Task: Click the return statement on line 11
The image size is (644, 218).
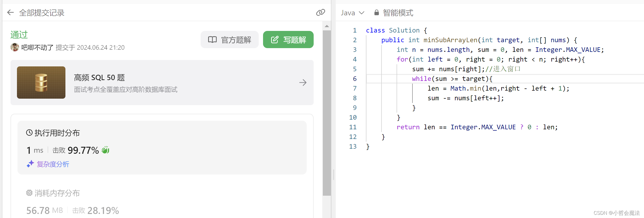Action: [477, 127]
